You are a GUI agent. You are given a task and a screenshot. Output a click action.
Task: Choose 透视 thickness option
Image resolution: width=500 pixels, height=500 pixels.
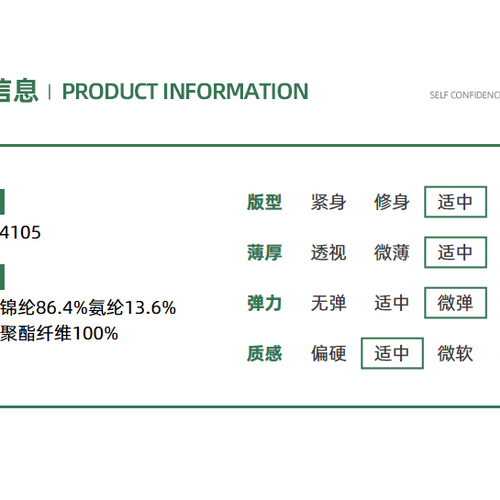(328, 252)
